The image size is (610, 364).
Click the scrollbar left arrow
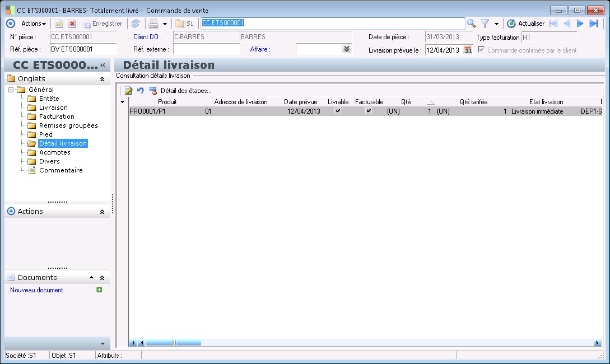(x=142, y=343)
